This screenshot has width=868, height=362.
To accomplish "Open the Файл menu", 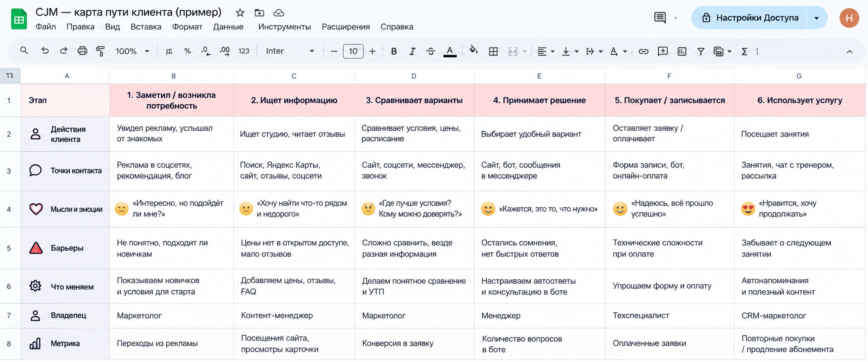I will pyautogui.click(x=46, y=27).
